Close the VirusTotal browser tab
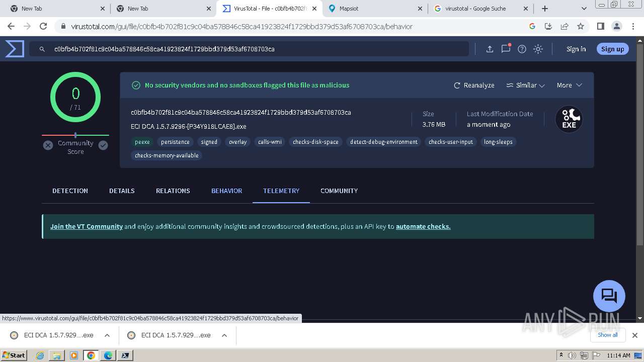The image size is (644, 362). (x=314, y=9)
